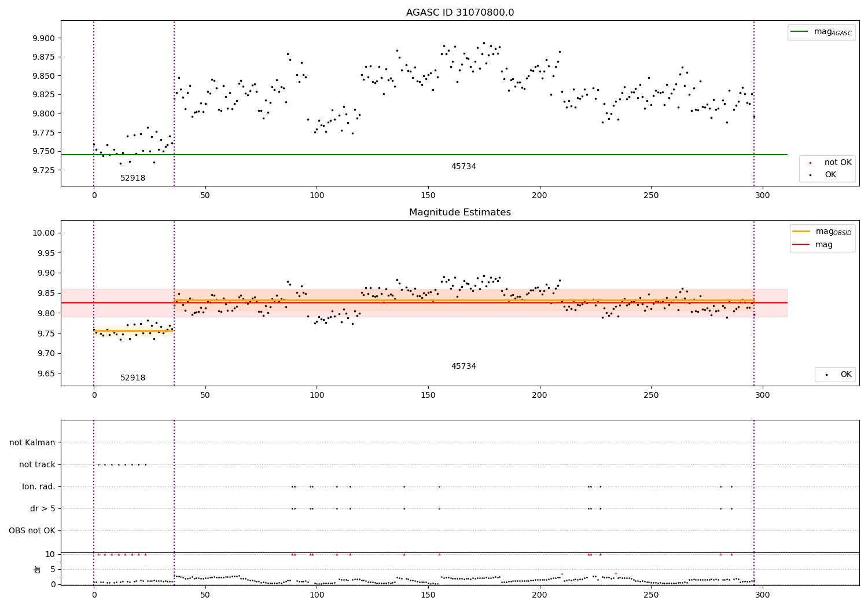The image size is (868, 608).
Task: Click the '9.65' y-axis tick label
Action: (46, 373)
